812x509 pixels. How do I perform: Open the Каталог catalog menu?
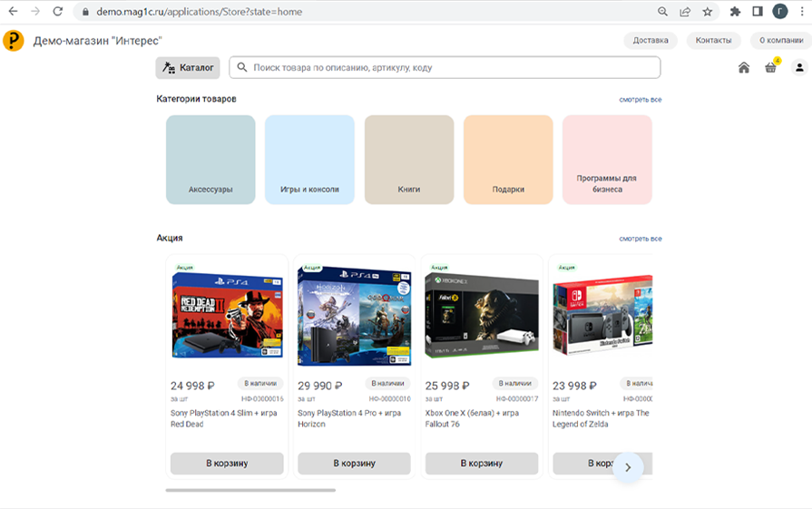coord(188,68)
